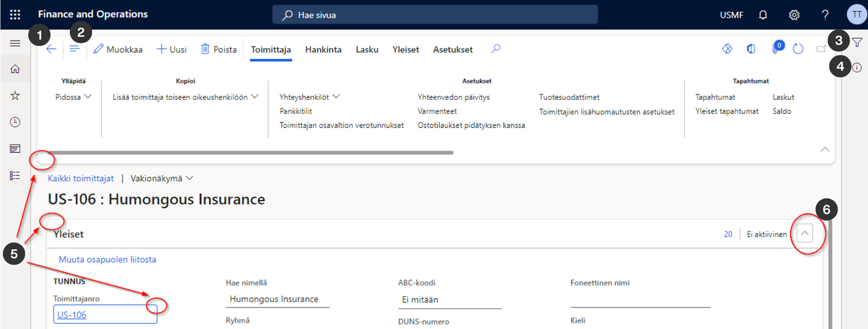
Task: Open the settings gear
Action: click(x=794, y=15)
